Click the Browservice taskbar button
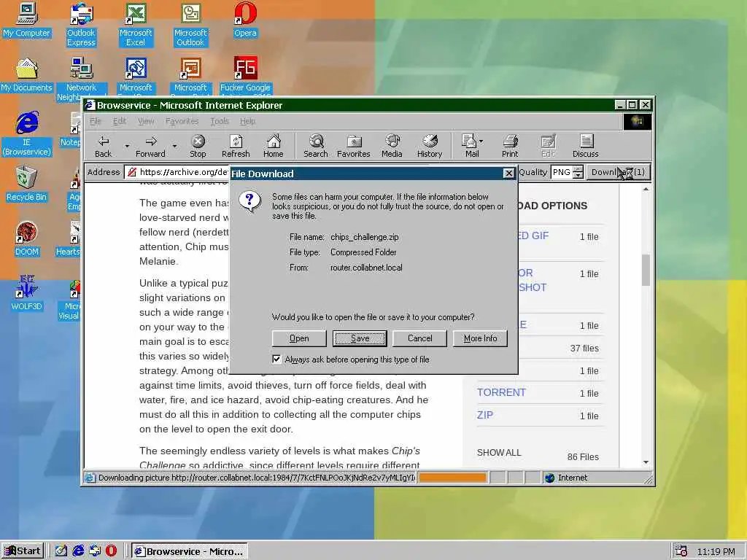The height and width of the screenshot is (560, 747). (x=190, y=551)
